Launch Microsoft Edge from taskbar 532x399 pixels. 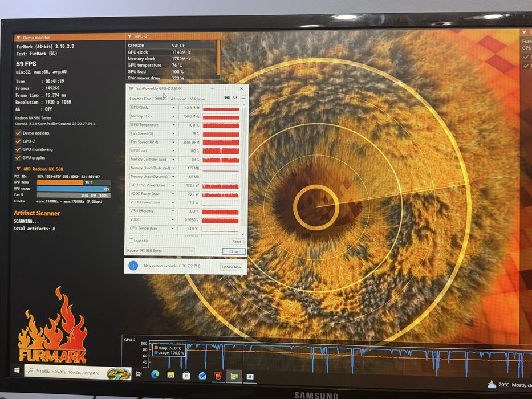pos(156,374)
